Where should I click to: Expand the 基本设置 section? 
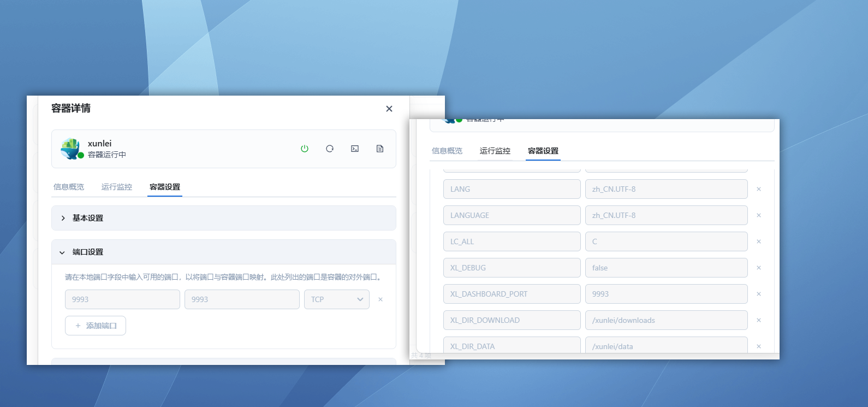point(224,218)
